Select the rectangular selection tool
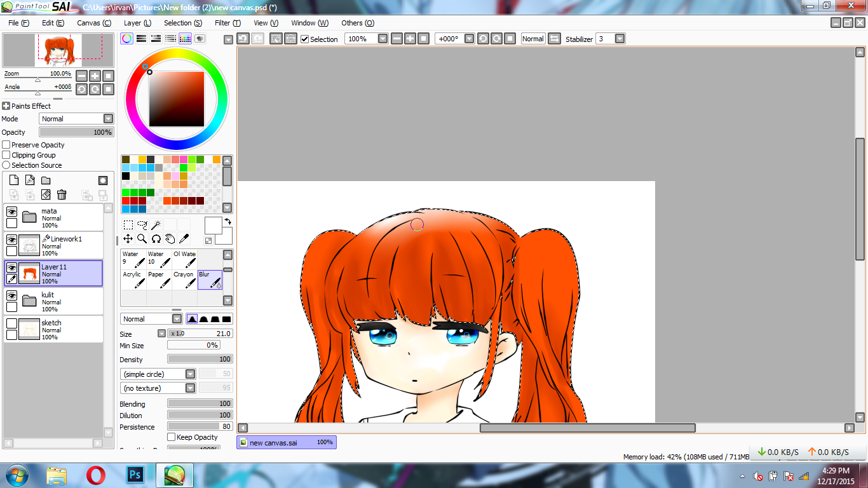This screenshot has height=488, width=868. (128, 224)
